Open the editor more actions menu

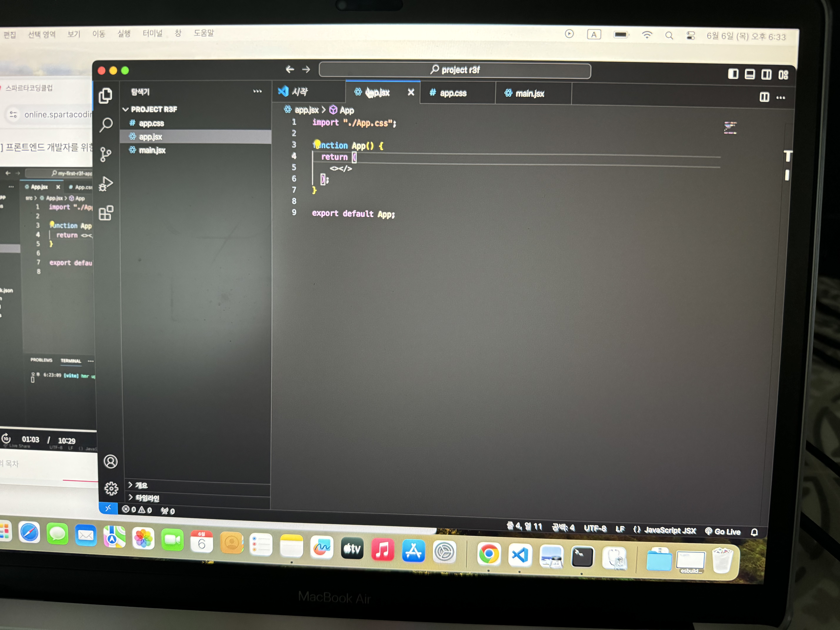pyautogui.click(x=781, y=98)
